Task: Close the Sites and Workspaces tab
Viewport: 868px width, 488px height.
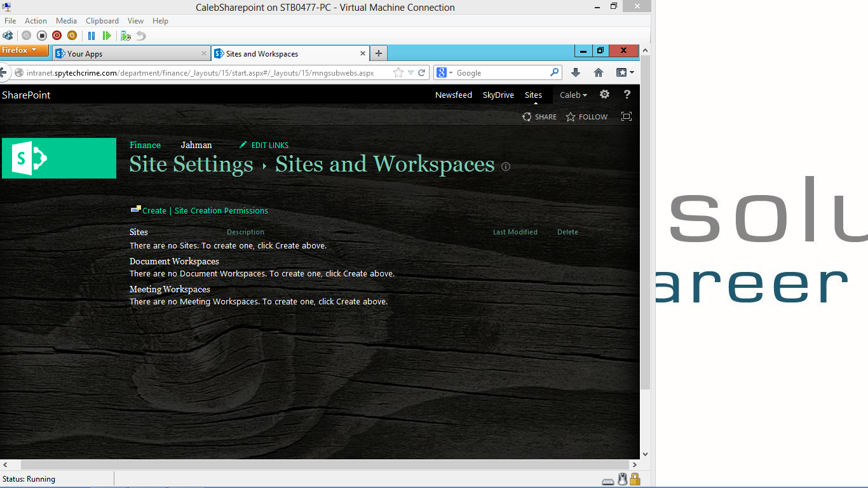Action: pyautogui.click(x=363, y=54)
